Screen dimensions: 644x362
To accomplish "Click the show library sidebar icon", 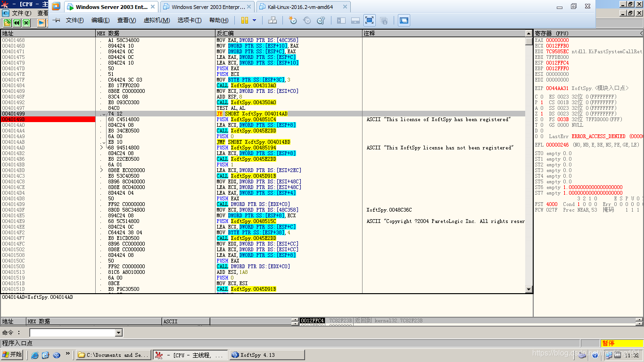I will [x=341, y=20].
